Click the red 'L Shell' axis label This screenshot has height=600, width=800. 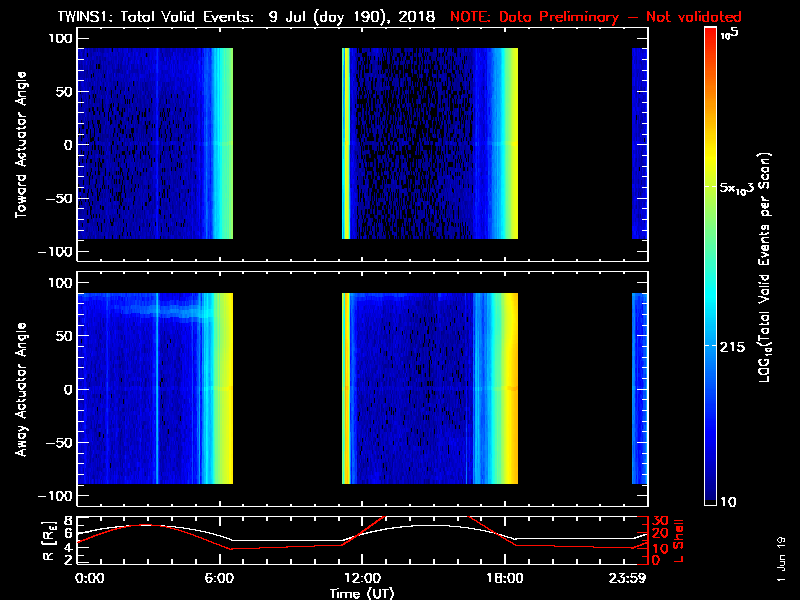coord(680,540)
